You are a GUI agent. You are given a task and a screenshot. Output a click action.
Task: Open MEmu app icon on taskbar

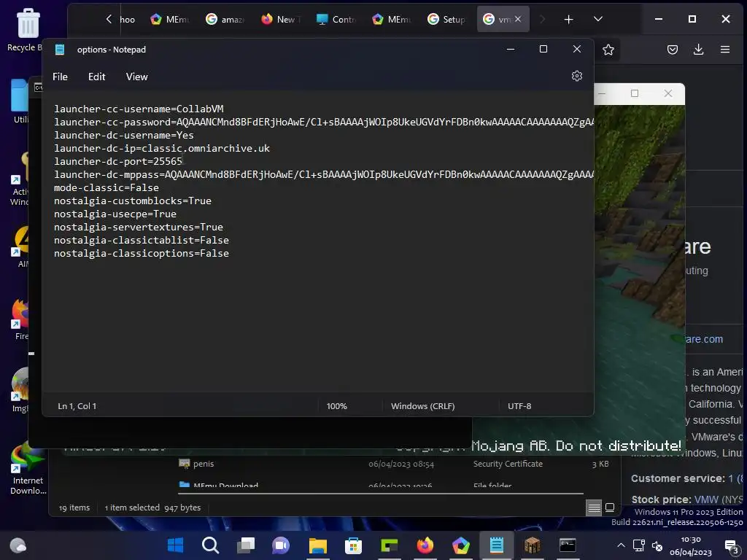click(x=461, y=545)
